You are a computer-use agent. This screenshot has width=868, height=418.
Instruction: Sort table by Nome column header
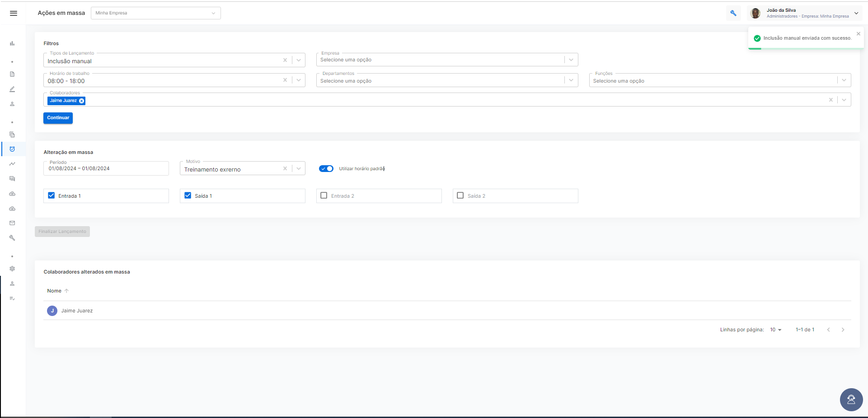point(54,291)
